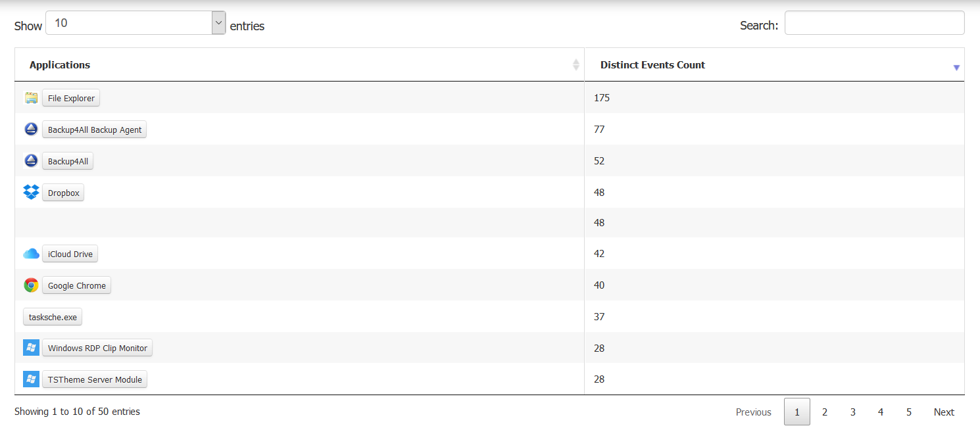Image resolution: width=980 pixels, height=432 pixels.
Task: Toggle Distinct Events Count sort arrow
Action: click(x=956, y=67)
